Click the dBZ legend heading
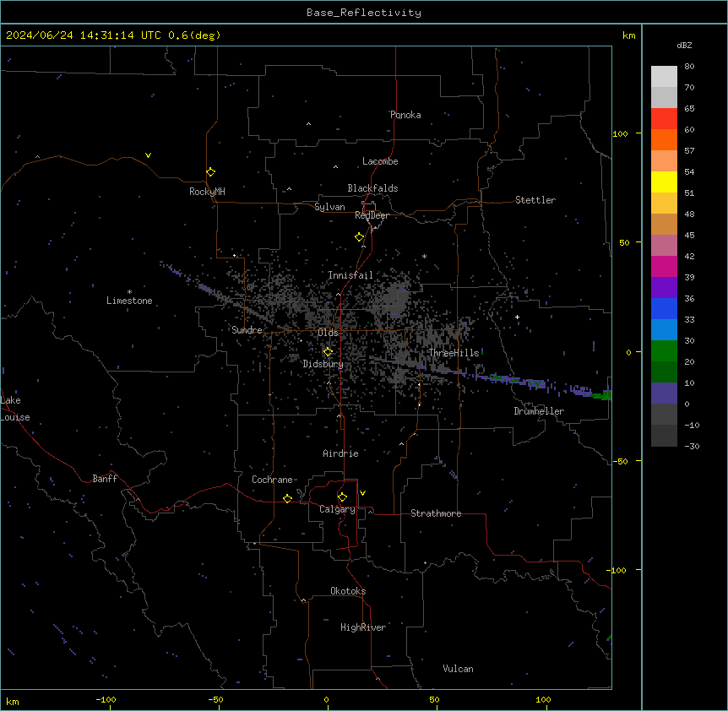Screen dimensions: 728x711 click(684, 46)
